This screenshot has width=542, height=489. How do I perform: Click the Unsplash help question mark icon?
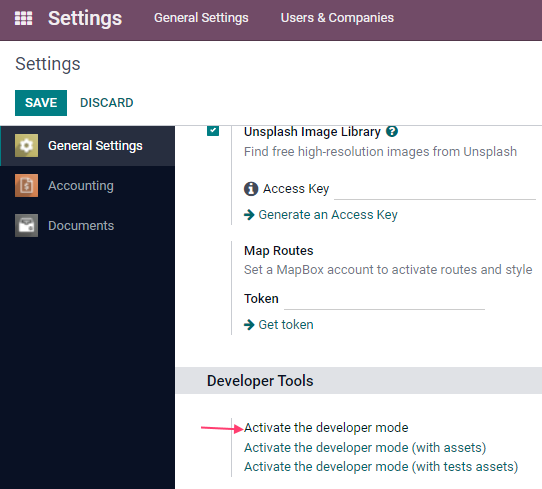(x=392, y=131)
